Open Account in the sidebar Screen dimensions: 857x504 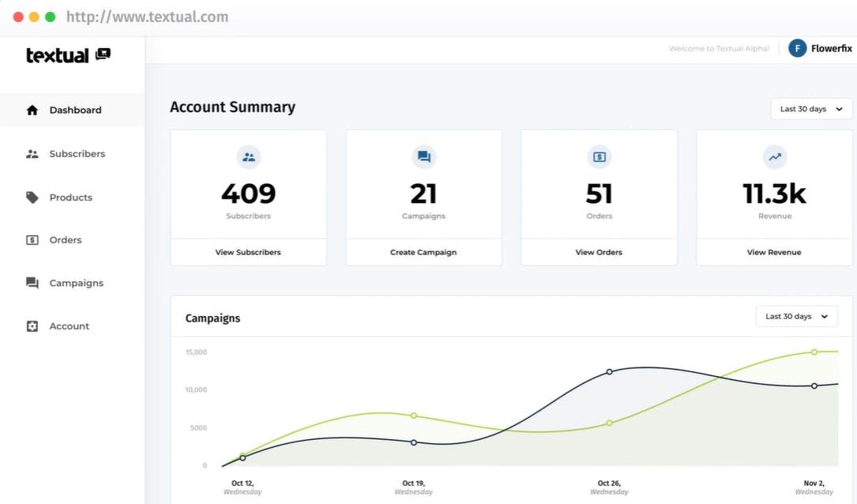(72, 326)
